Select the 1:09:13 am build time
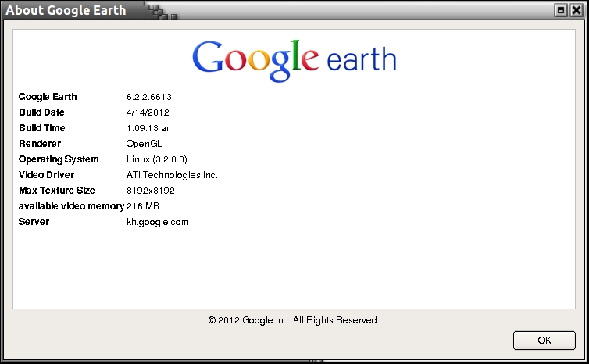Screen dimensions: 589x364 coord(150,128)
